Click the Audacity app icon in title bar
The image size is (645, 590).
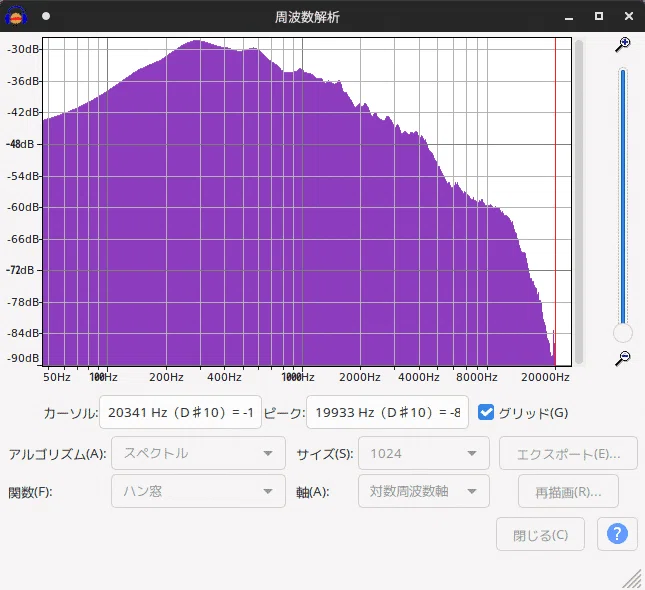point(16,16)
